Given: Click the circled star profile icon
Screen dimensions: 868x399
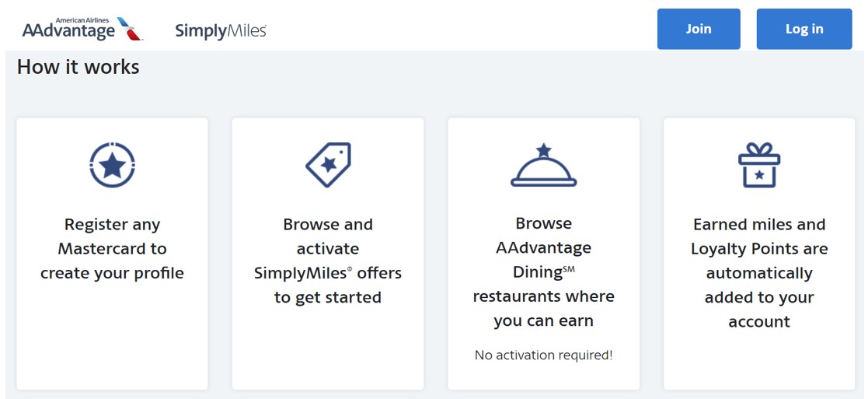Looking at the screenshot, I should pyautogui.click(x=112, y=165).
